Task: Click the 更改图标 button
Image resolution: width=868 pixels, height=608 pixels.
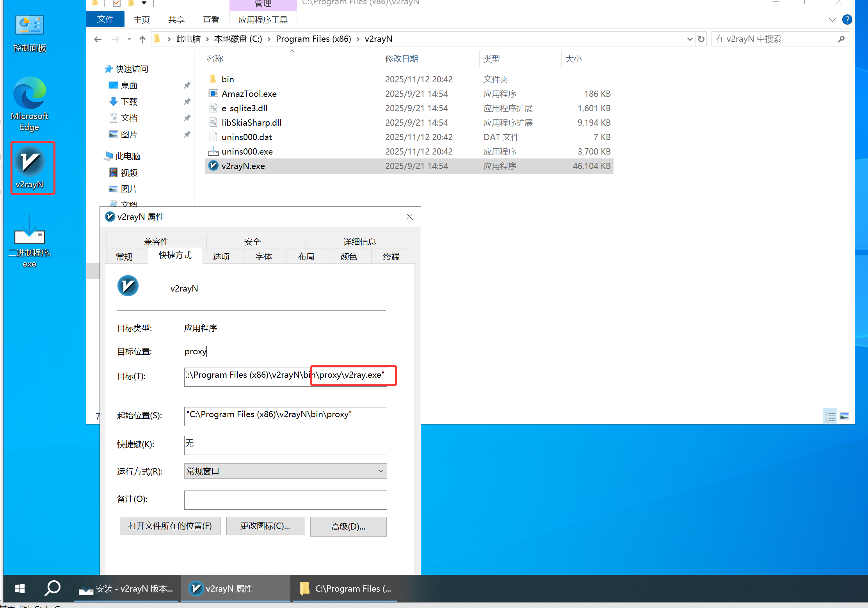Action: pos(265,526)
